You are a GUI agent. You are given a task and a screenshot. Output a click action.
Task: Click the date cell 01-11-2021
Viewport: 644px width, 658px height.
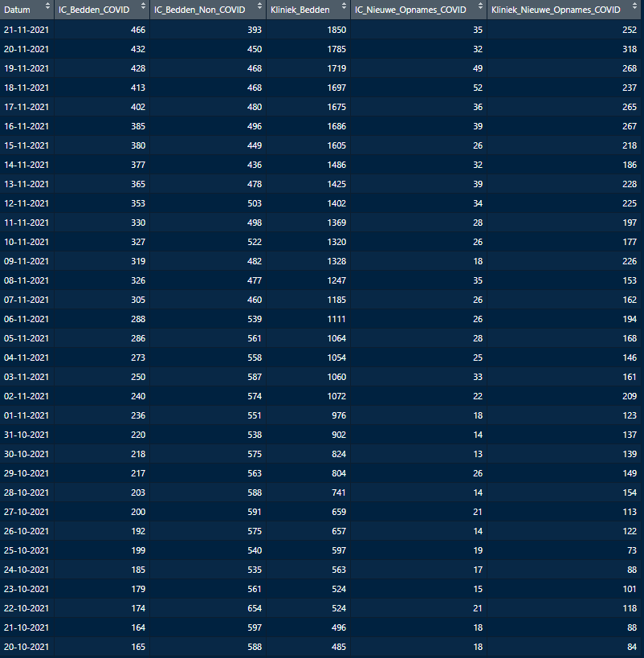pyautogui.click(x=26, y=416)
